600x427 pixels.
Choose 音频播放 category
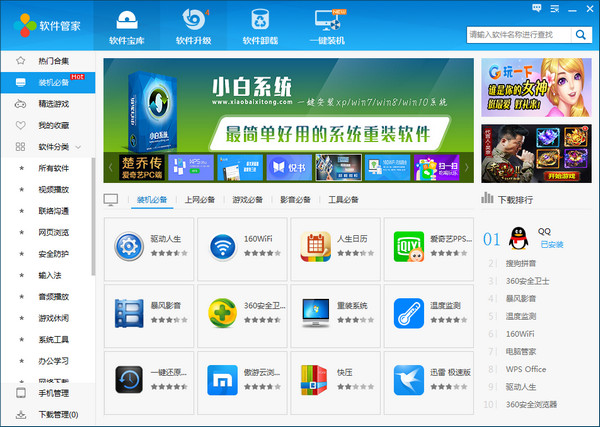click(53, 297)
